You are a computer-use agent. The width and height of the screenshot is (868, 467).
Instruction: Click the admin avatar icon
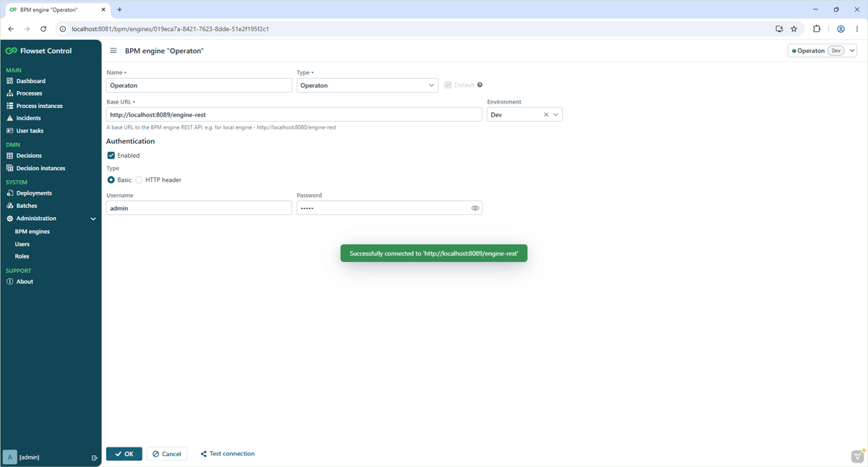9,457
